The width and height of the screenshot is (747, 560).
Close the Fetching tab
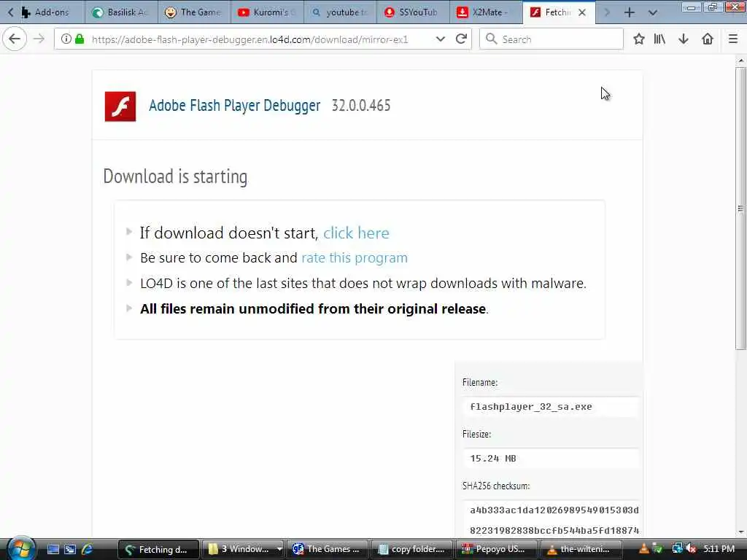[x=582, y=12]
